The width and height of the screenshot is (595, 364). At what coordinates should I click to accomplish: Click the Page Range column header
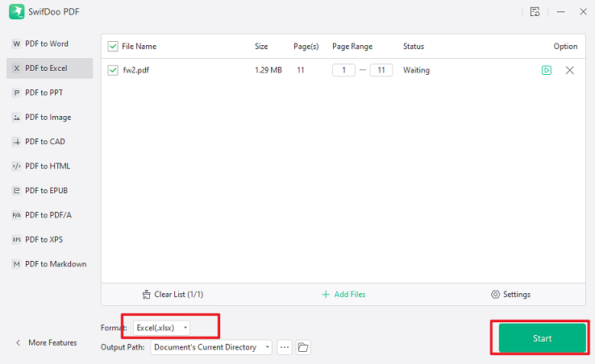pos(352,46)
